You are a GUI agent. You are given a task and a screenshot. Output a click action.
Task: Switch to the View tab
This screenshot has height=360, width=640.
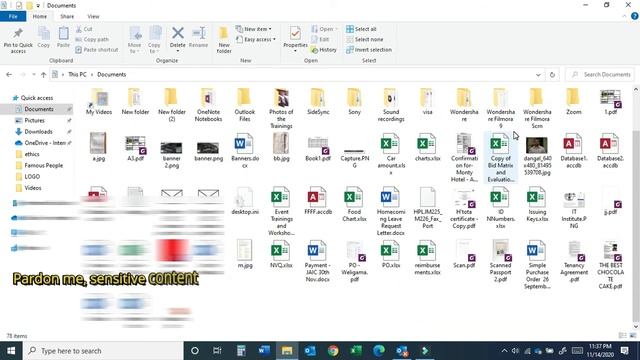pyautogui.click(x=93, y=16)
